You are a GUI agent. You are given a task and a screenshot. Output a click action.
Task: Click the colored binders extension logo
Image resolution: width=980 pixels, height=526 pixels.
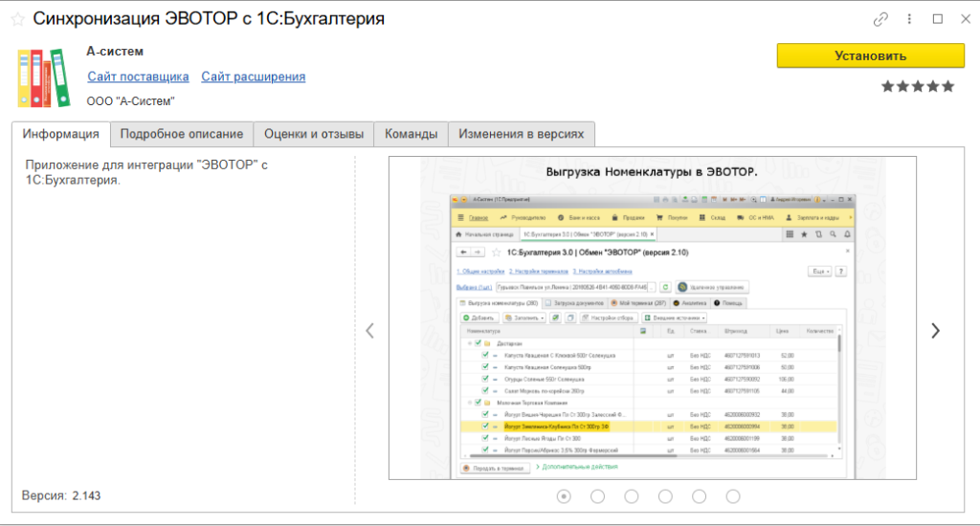point(44,77)
